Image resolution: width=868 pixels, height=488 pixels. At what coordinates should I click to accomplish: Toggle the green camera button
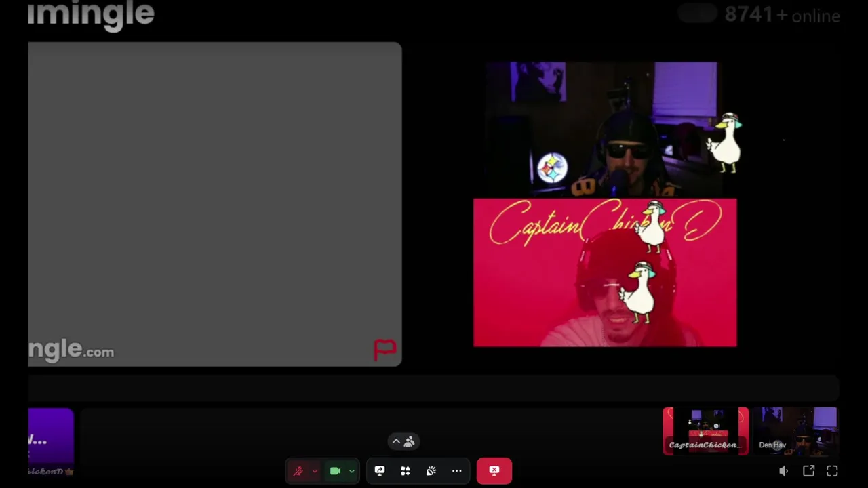(335, 471)
